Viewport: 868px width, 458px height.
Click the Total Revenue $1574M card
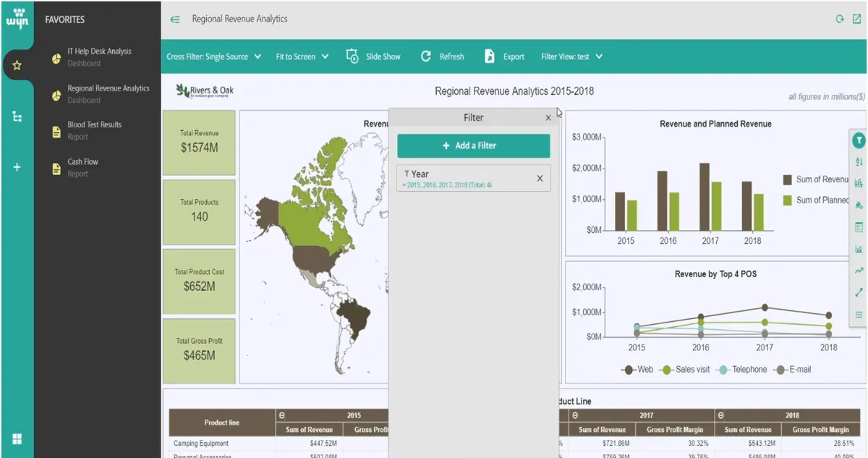point(199,143)
